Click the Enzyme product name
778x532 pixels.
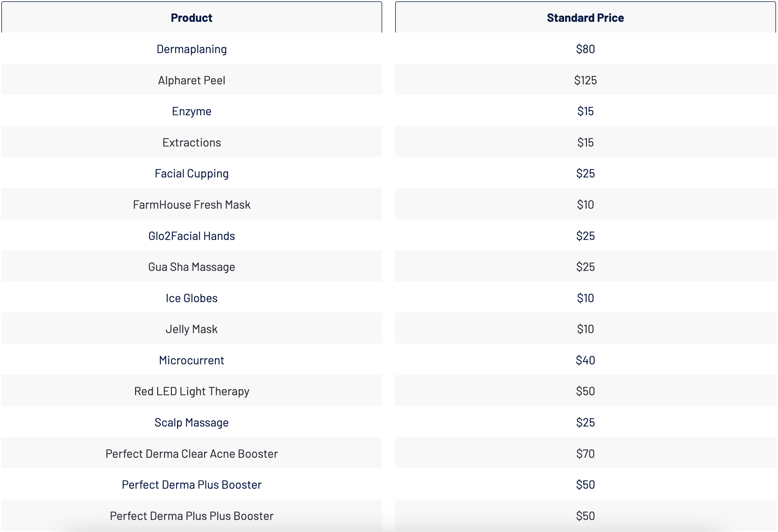click(191, 111)
